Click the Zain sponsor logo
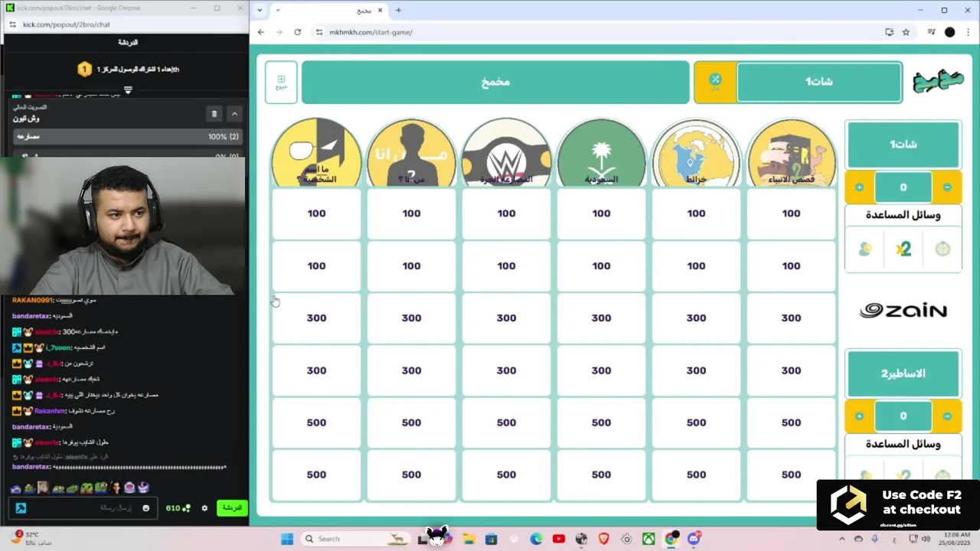 [x=903, y=310]
